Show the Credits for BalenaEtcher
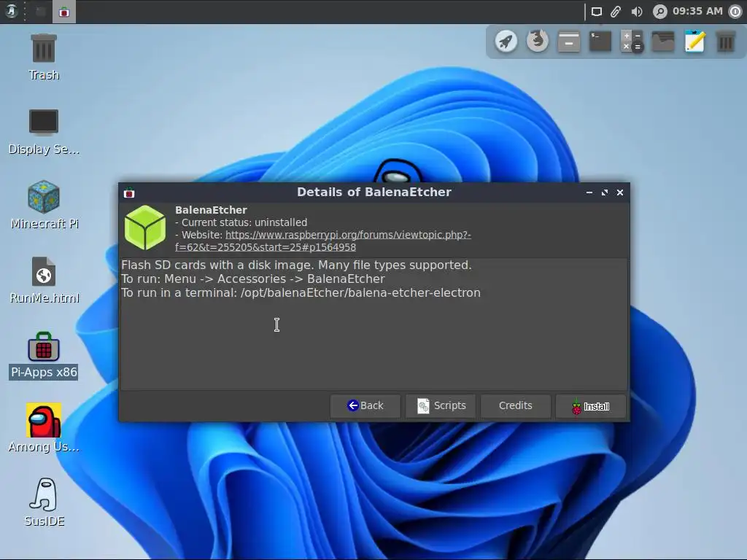747x560 pixels. [x=516, y=405]
